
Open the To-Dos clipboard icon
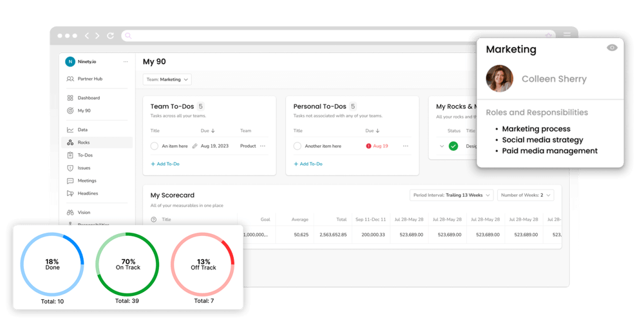(70, 155)
